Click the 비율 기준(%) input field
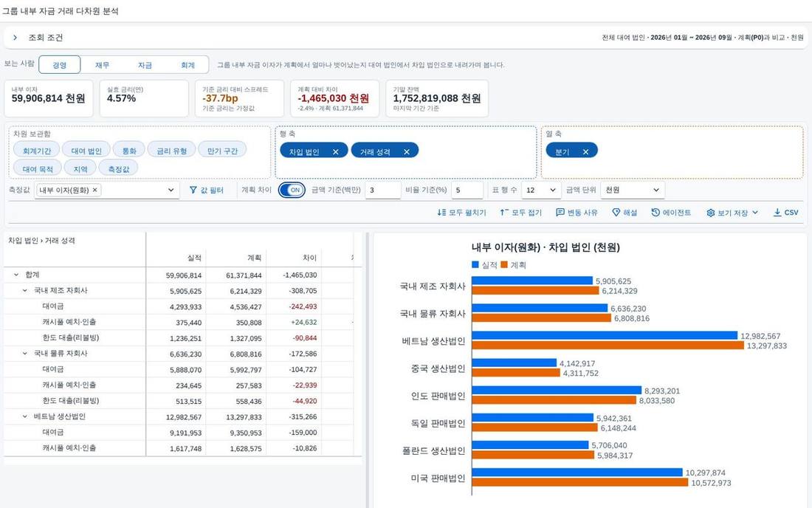The width and height of the screenshot is (812, 508). tap(467, 190)
